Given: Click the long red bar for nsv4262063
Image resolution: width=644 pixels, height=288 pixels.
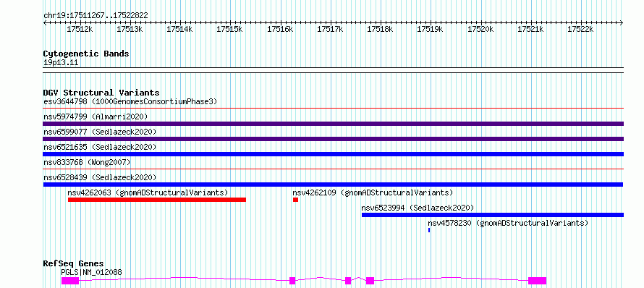Looking at the screenshot, I should point(157,200).
